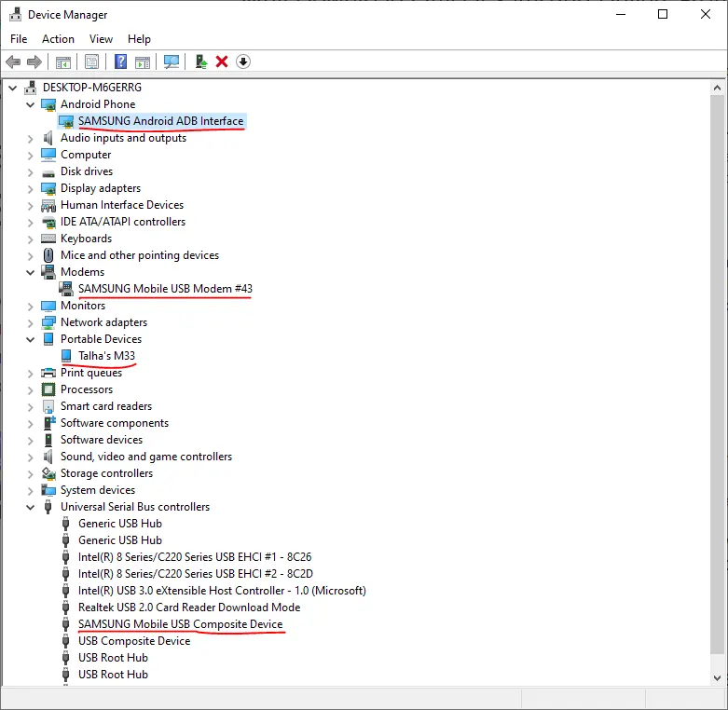
Task: Click the DESKTOP-M6GERRG computer icon
Action: pos(31,88)
